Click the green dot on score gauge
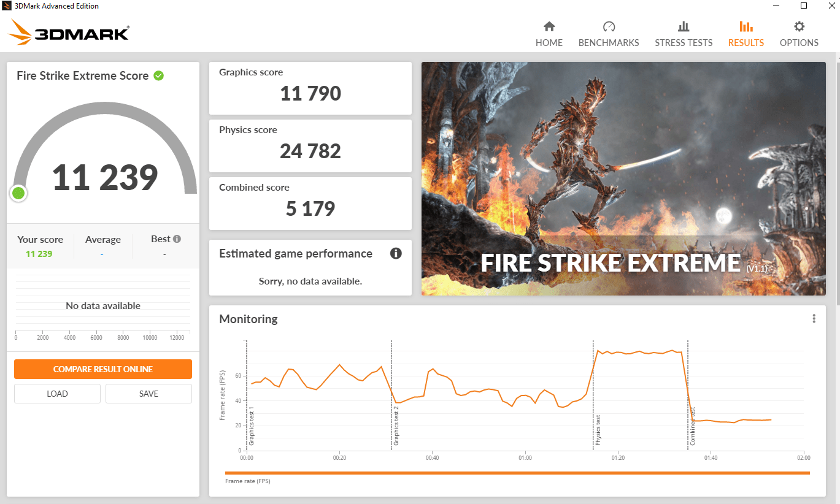 tap(18, 193)
